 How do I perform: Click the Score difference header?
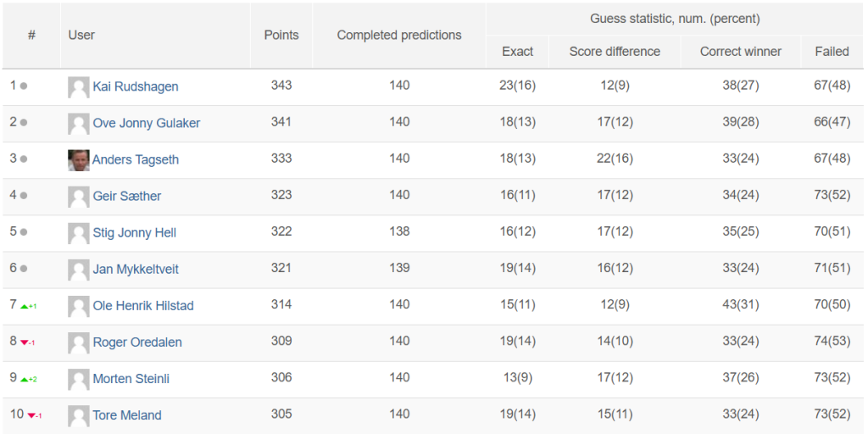(x=615, y=52)
